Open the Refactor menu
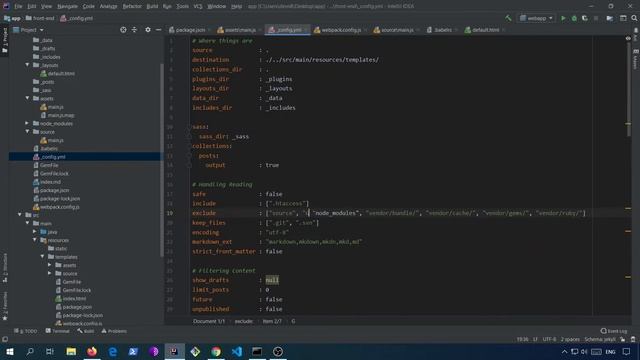 (x=132, y=6)
